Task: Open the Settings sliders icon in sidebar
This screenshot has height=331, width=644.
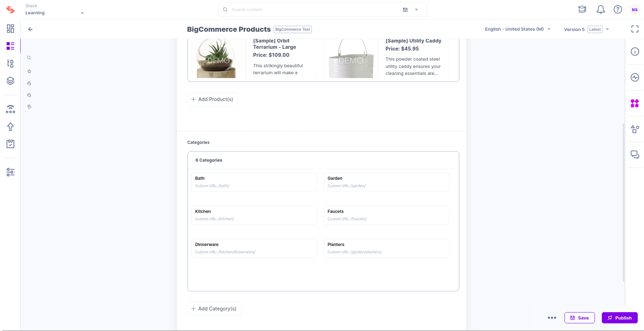Action: [10, 172]
